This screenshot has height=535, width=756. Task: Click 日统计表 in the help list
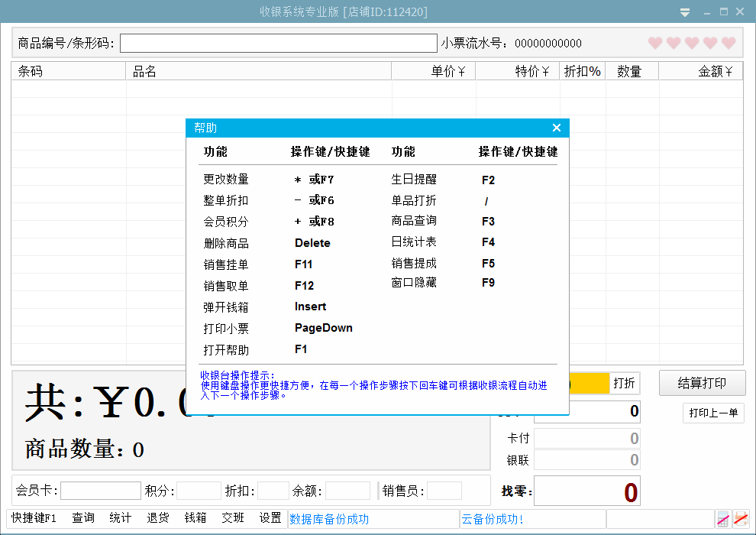(414, 242)
